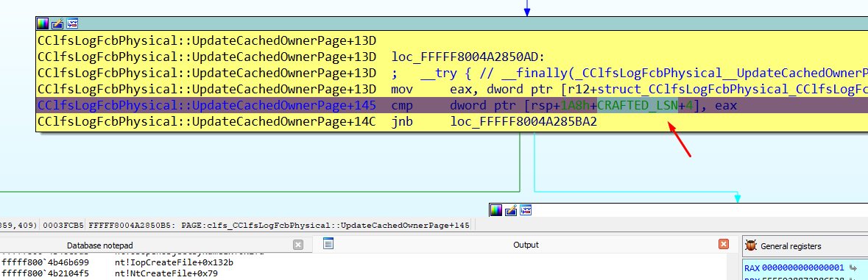This screenshot has width=868, height=280.
Task: Click eax operand ending the cmp instruction
Action: pos(726,105)
